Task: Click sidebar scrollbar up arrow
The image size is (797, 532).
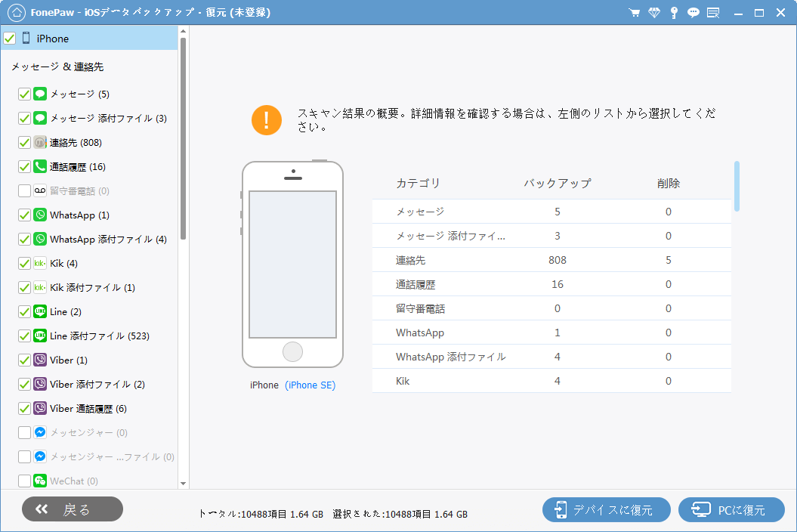Action: click(x=183, y=32)
